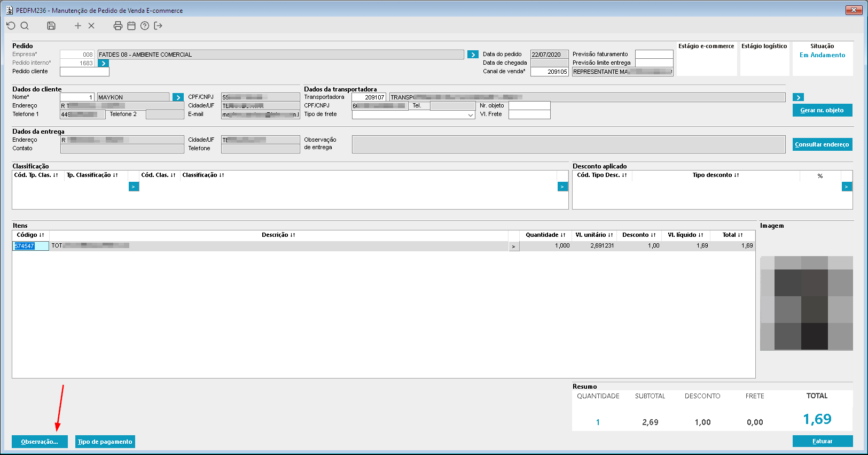The image size is (868, 455).
Task: Click the Observação... button
Action: pyautogui.click(x=40, y=442)
